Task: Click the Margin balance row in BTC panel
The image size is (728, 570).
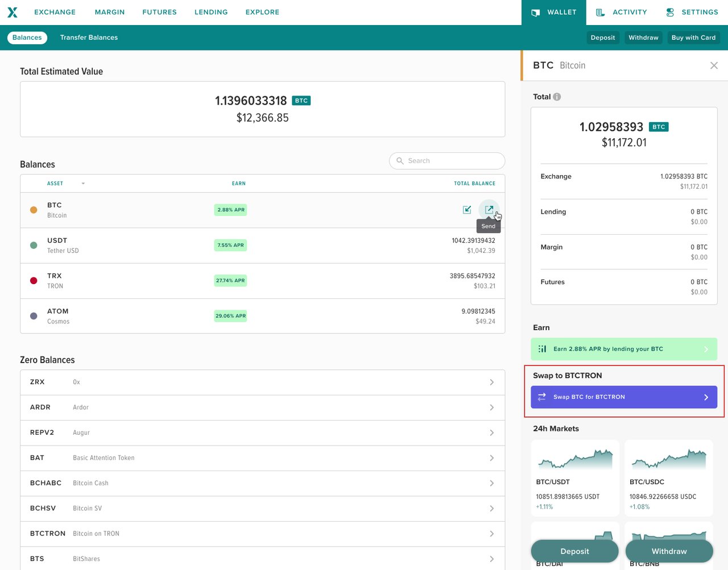Action: [624, 252]
